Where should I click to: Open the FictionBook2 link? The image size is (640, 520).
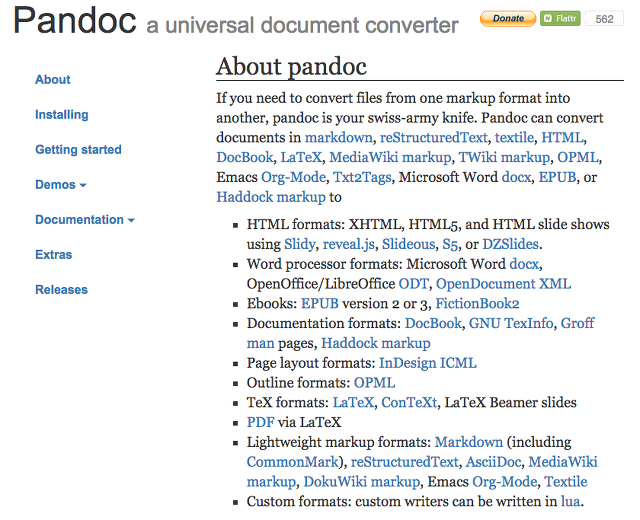point(477,304)
